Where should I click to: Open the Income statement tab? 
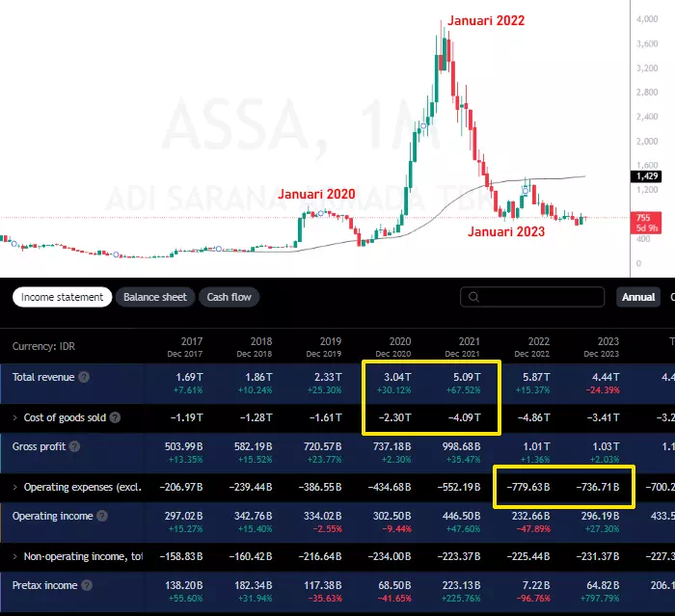pos(62,297)
